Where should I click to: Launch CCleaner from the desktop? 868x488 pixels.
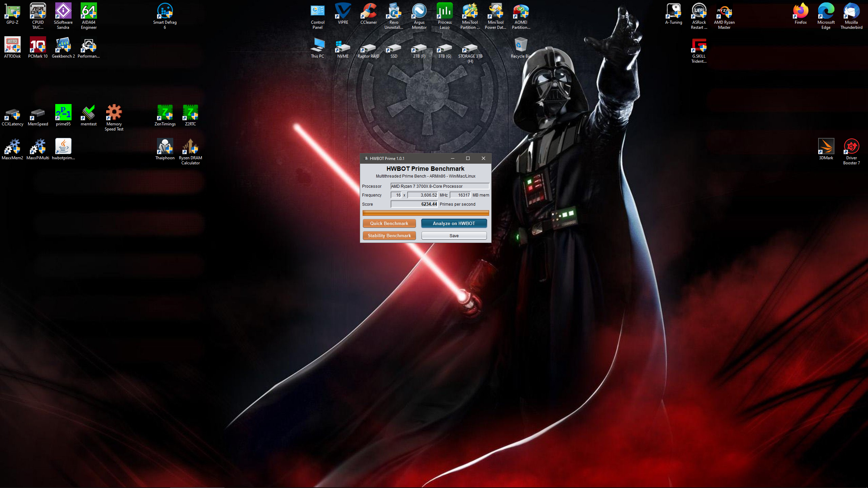[x=369, y=14]
